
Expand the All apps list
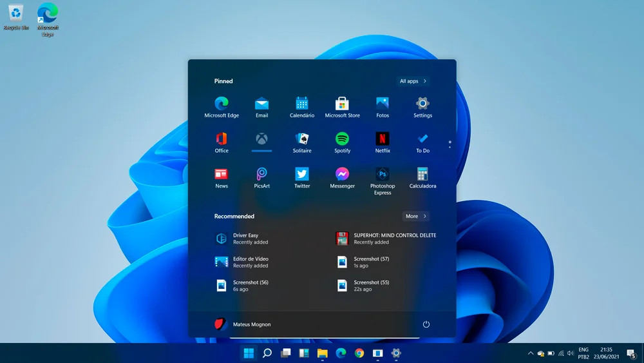point(413,81)
